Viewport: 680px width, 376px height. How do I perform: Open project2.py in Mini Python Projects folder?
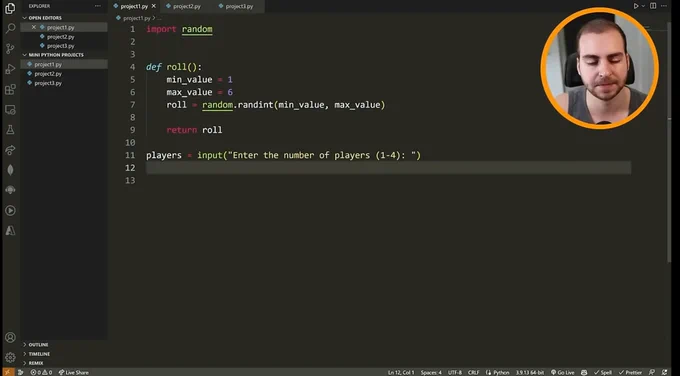click(x=64, y=74)
